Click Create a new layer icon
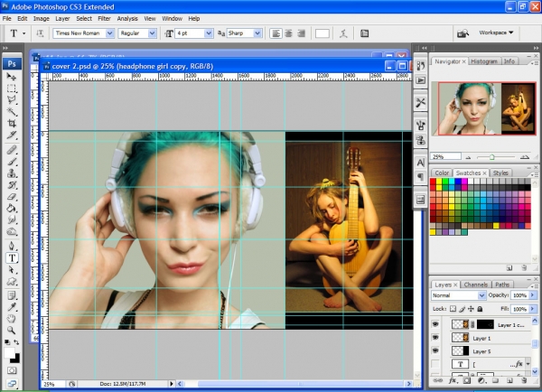This screenshot has height=392, width=542. point(509,380)
